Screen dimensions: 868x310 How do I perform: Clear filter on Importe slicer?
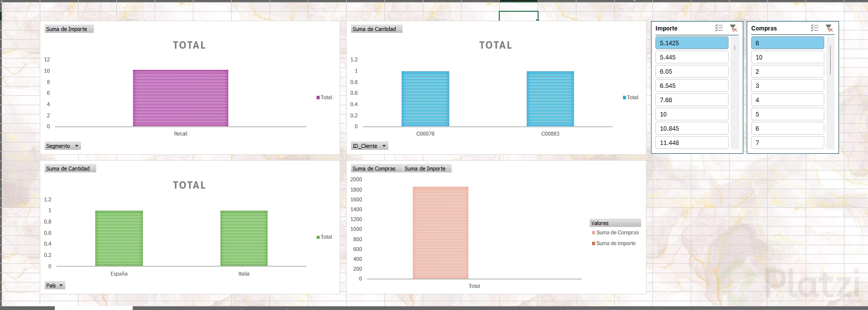pos(733,28)
